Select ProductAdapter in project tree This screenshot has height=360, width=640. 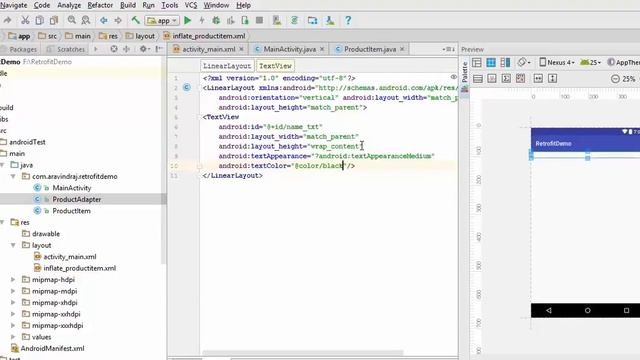click(76, 199)
